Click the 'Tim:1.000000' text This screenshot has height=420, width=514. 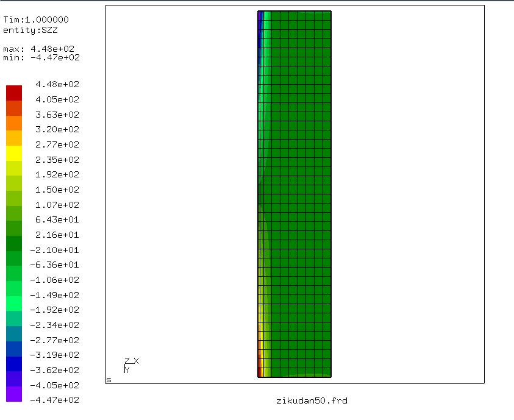tap(36, 20)
